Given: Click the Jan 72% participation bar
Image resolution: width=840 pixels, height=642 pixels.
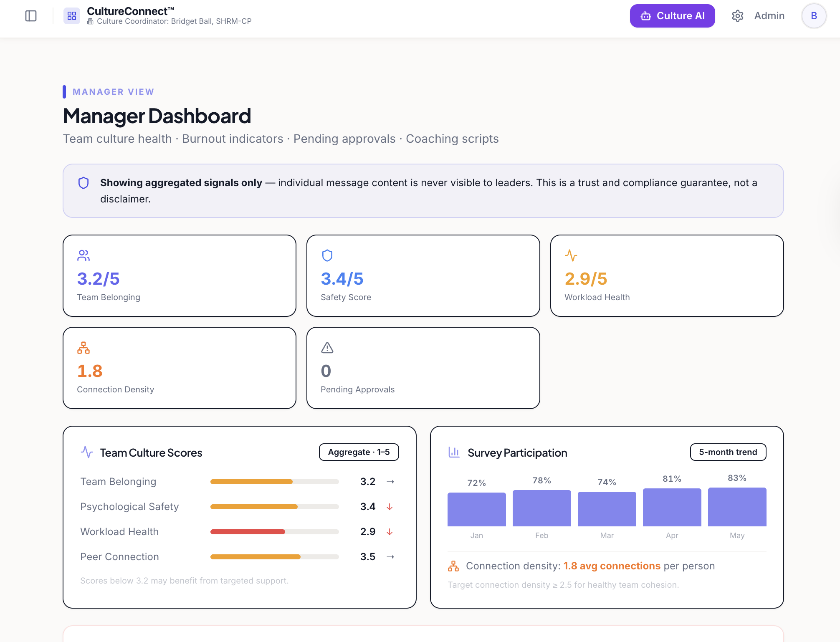Looking at the screenshot, I should point(477,509).
